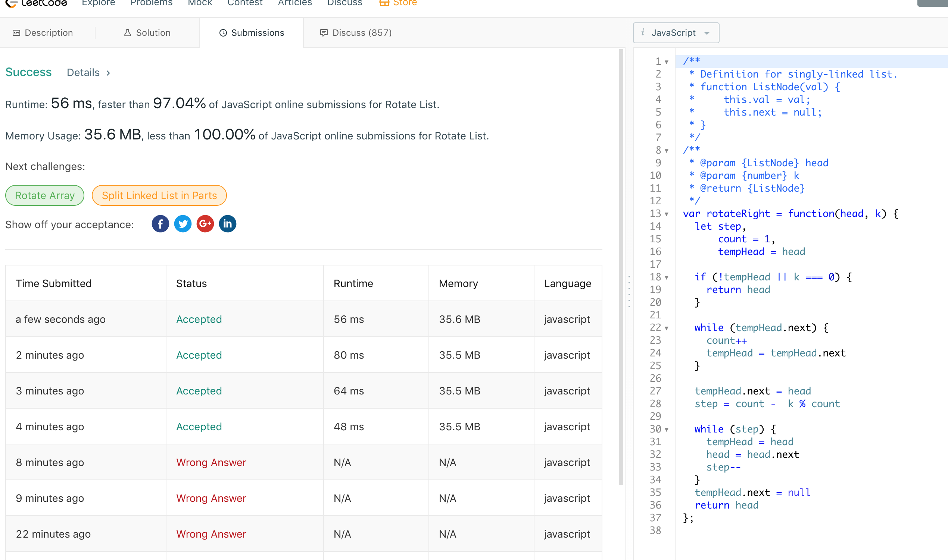948x560 pixels.
Task: Open the Solution tab
Action: coord(147,33)
